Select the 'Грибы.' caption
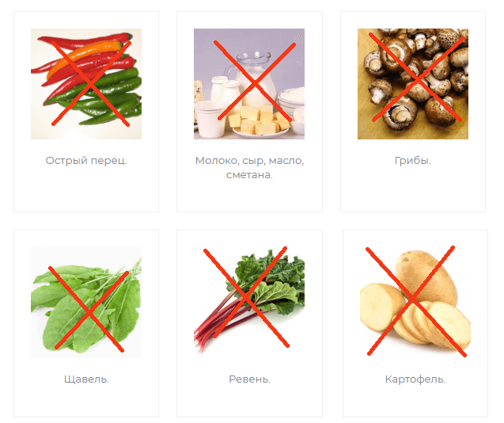 [x=413, y=160]
